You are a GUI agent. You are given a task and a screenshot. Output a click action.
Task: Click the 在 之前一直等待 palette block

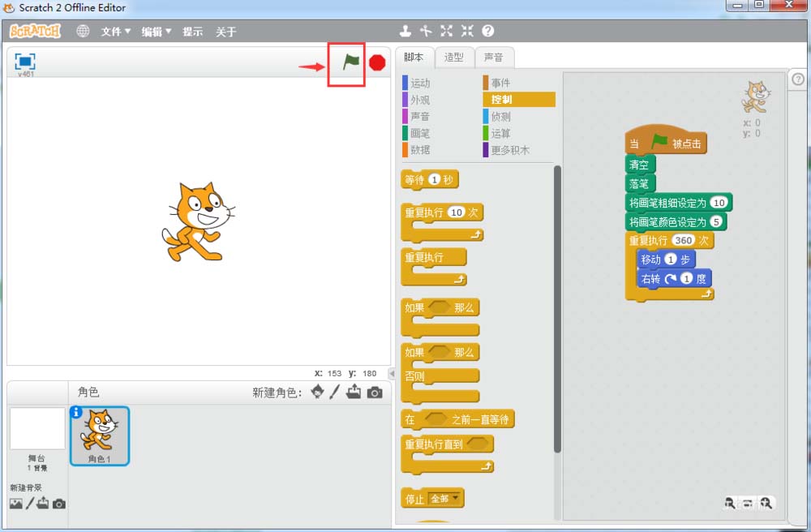pos(457,419)
